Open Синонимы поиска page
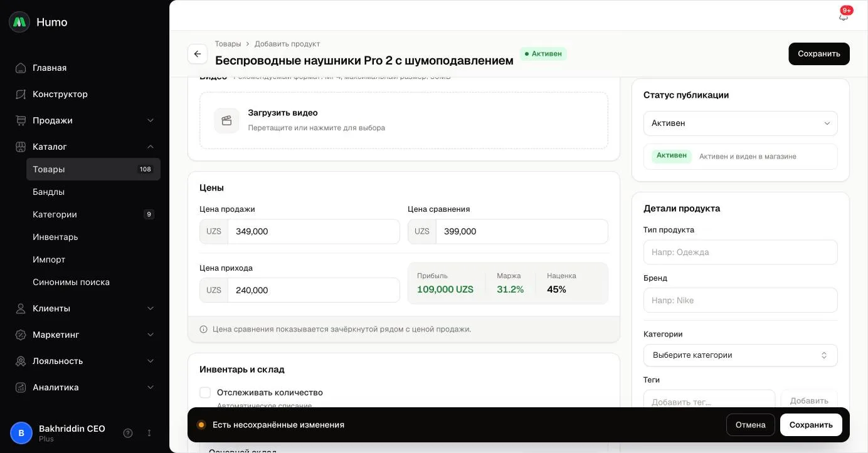Image resolution: width=868 pixels, height=453 pixels. pos(93,282)
